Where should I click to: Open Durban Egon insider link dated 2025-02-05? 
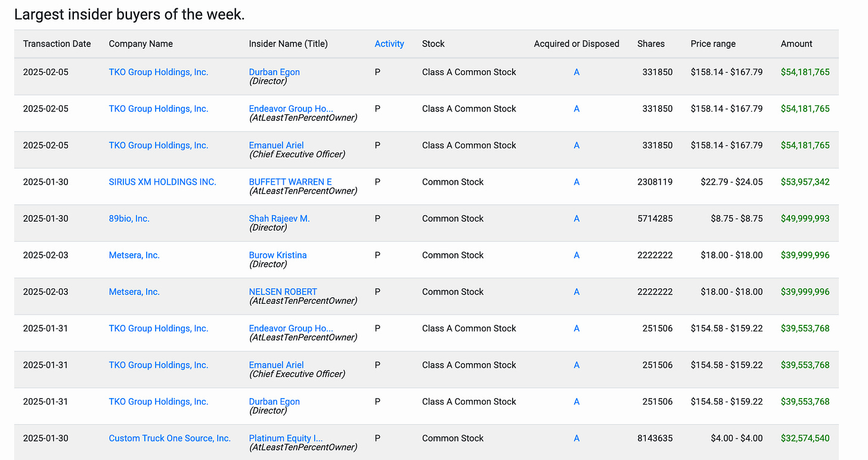[x=274, y=72]
